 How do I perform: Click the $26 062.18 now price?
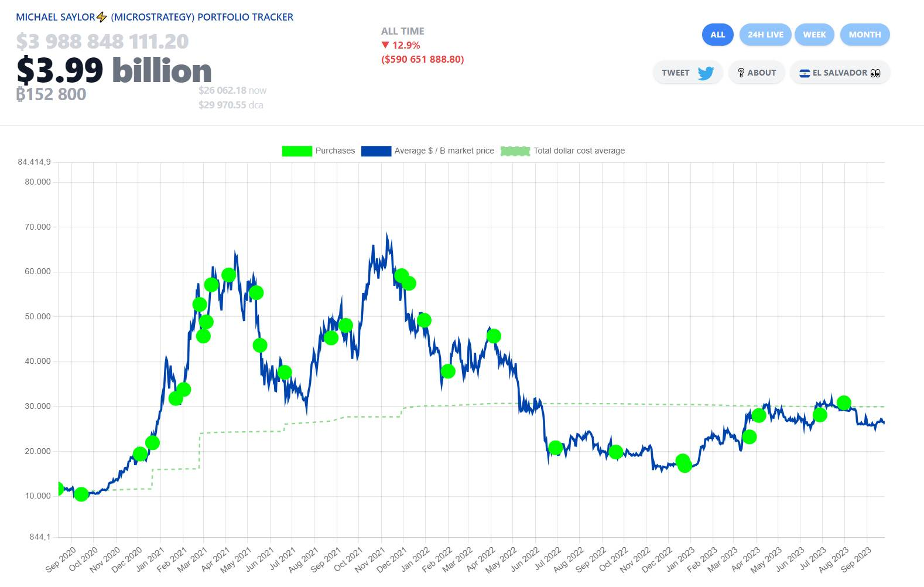(232, 90)
